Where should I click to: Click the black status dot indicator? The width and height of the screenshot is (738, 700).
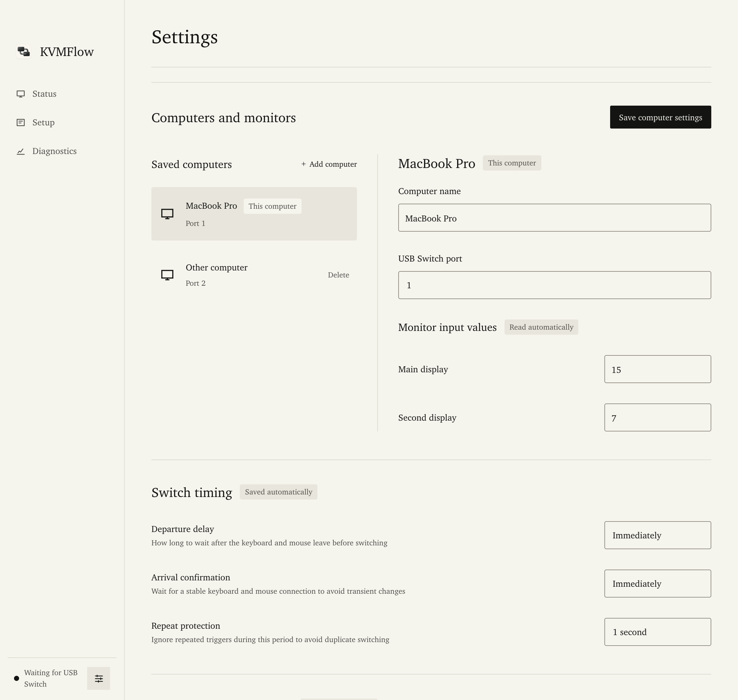point(17,678)
